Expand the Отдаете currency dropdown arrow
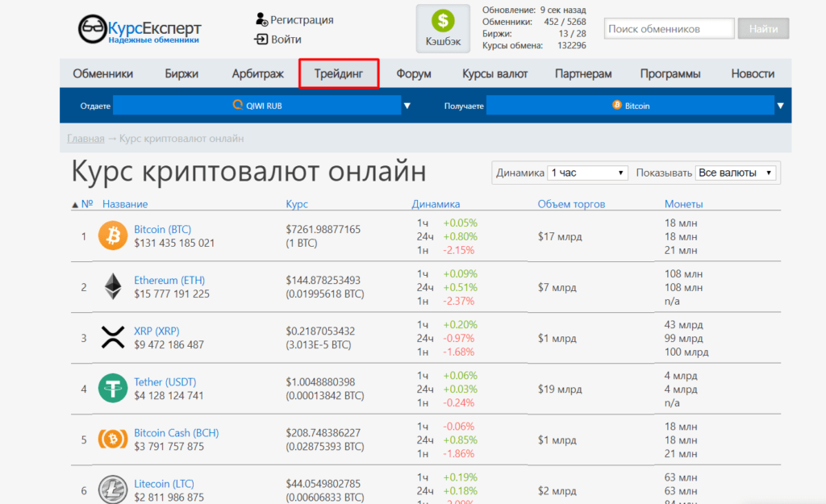The width and height of the screenshot is (826, 504). [407, 106]
